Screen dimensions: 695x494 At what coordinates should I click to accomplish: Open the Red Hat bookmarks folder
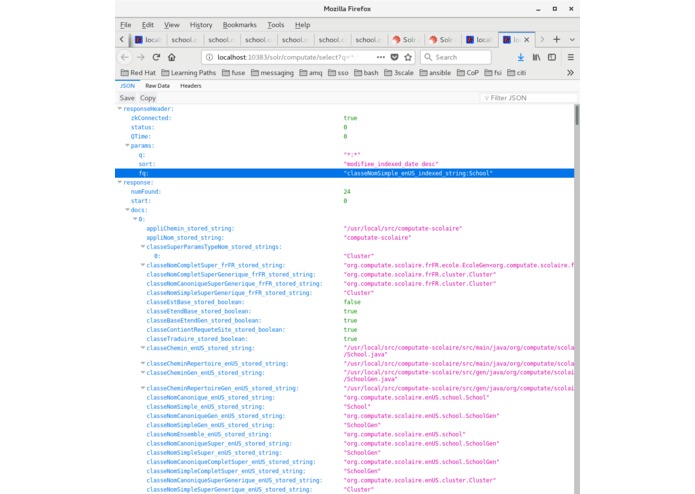pyautogui.click(x=138, y=73)
